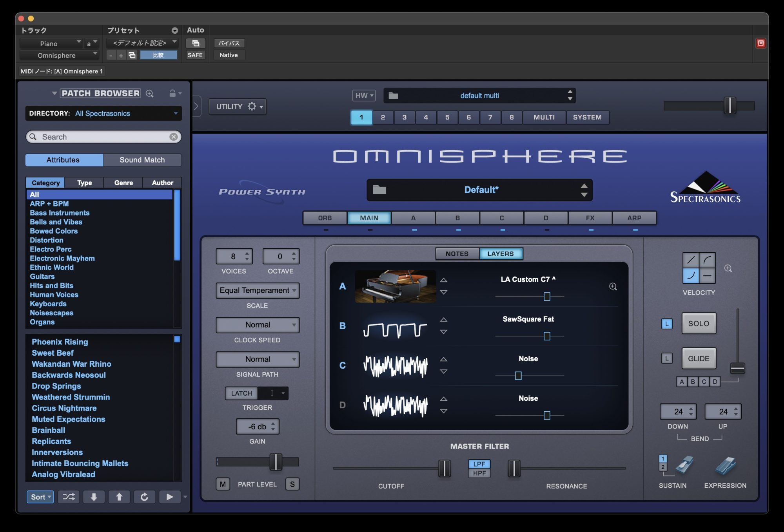Open the SYSTEM page
Viewport: 784px width, 532px height.
[x=587, y=117]
